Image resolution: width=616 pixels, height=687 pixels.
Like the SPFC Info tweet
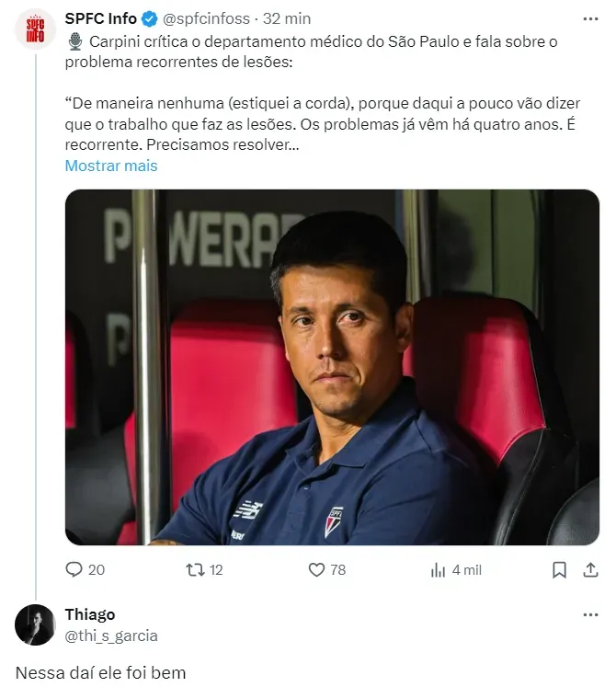pos(317,569)
